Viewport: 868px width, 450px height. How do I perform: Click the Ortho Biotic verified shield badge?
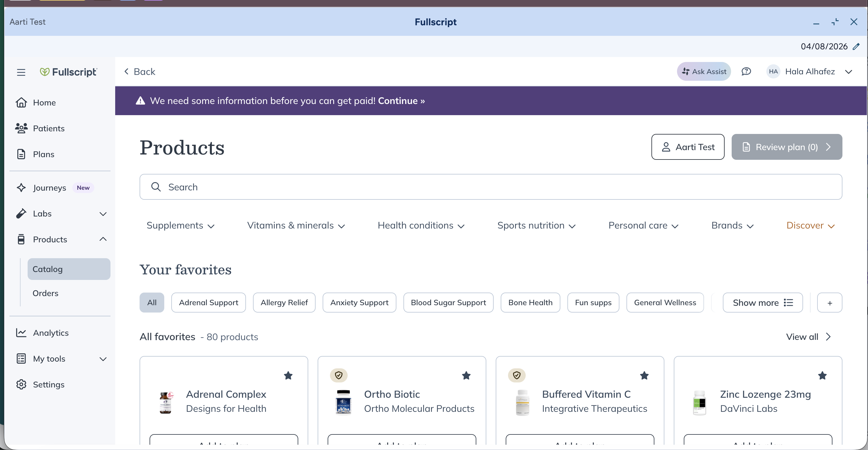tap(339, 375)
